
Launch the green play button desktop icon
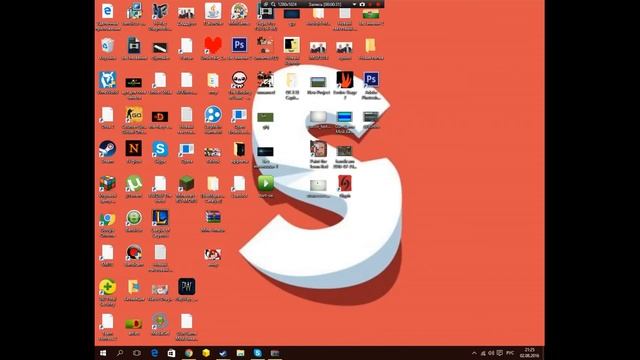265,184
